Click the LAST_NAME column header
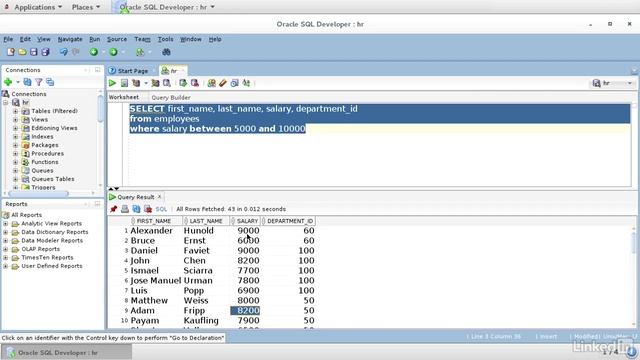Viewport: 640px width, 360px height. click(206, 221)
